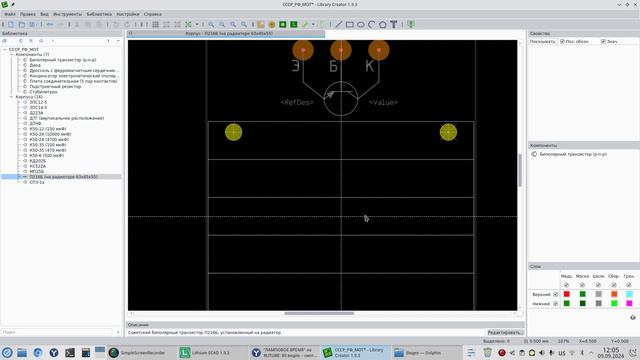This screenshot has height=360, width=640.
Task: Click the first green square pad icon
Action: (x=282, y=24)
